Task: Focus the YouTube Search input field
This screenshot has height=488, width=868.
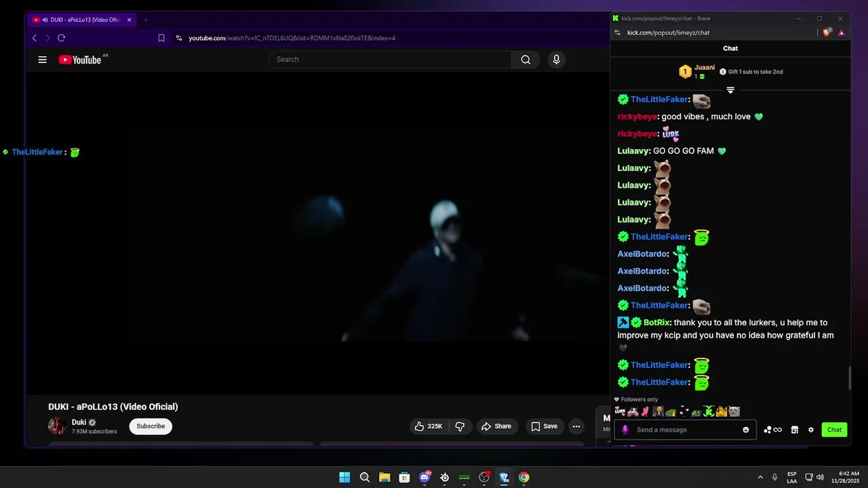Action: [x=391, y=60]
